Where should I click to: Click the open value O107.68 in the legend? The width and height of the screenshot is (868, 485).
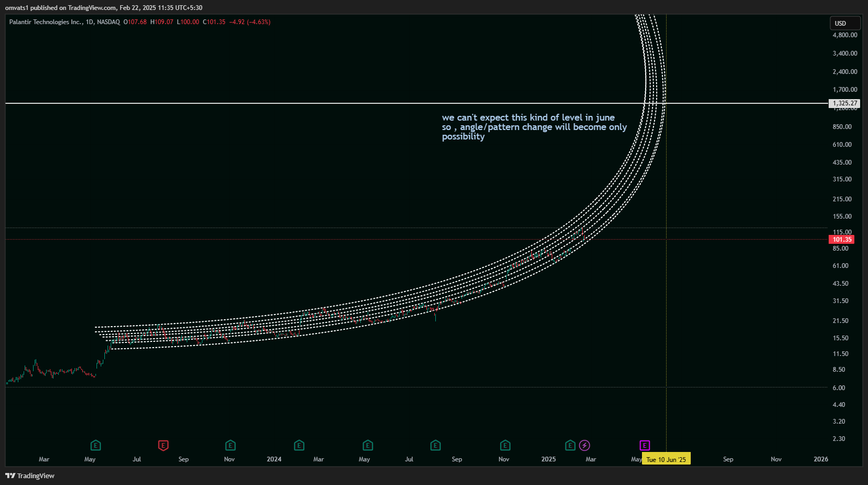point(135,22)
